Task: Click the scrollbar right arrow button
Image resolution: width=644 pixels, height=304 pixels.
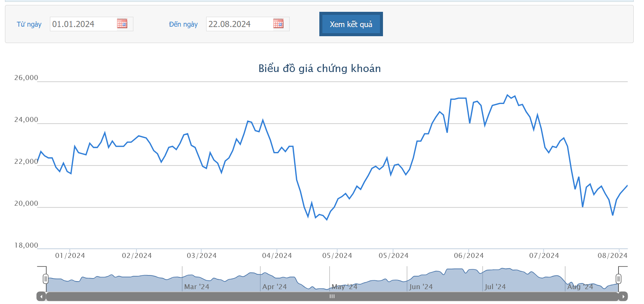Action: (x=623, y=296)
